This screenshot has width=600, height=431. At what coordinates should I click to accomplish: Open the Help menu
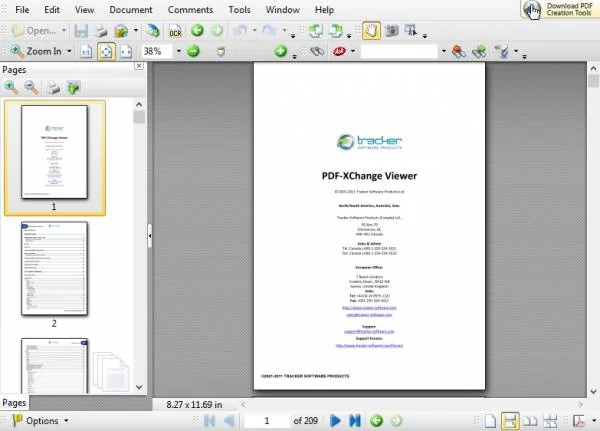[x=324, y=10]
